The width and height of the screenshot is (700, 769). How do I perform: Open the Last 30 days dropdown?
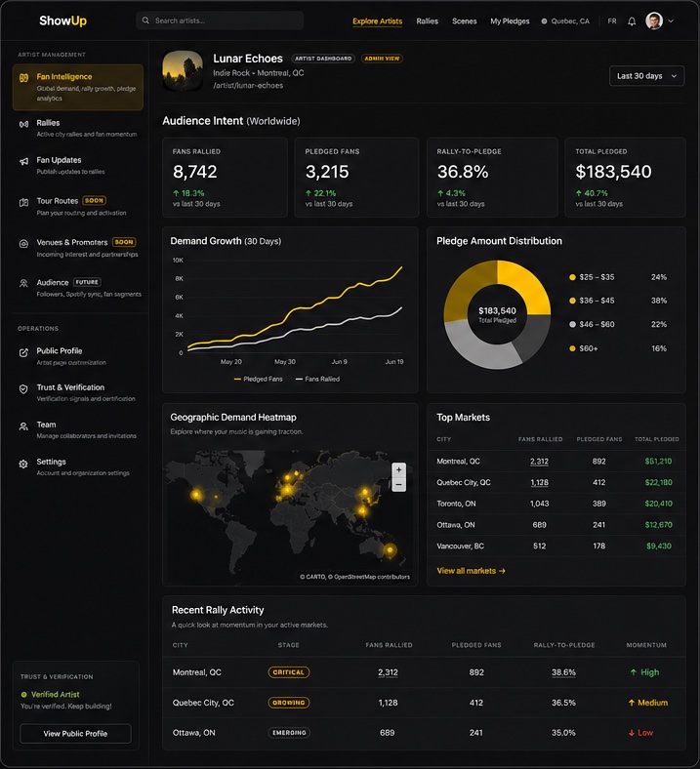(646, 76)
